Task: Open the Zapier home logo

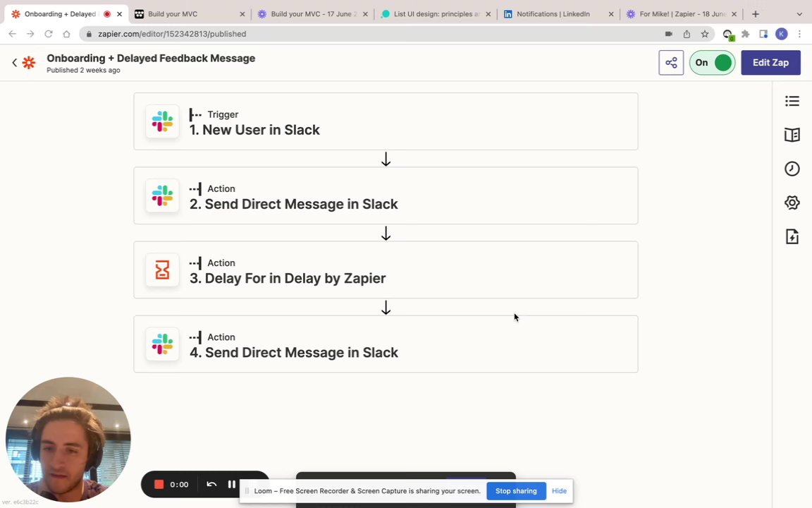Action: (x=29, y=63)
